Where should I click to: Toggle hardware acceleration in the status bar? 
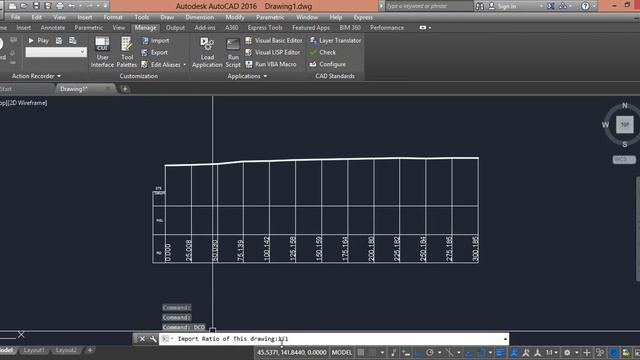613,352
